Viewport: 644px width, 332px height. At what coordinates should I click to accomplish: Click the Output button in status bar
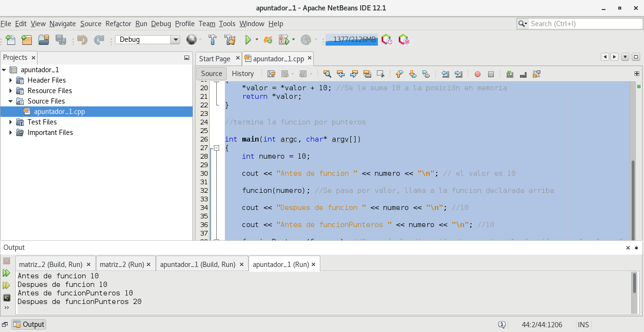[x=29, y=324]
